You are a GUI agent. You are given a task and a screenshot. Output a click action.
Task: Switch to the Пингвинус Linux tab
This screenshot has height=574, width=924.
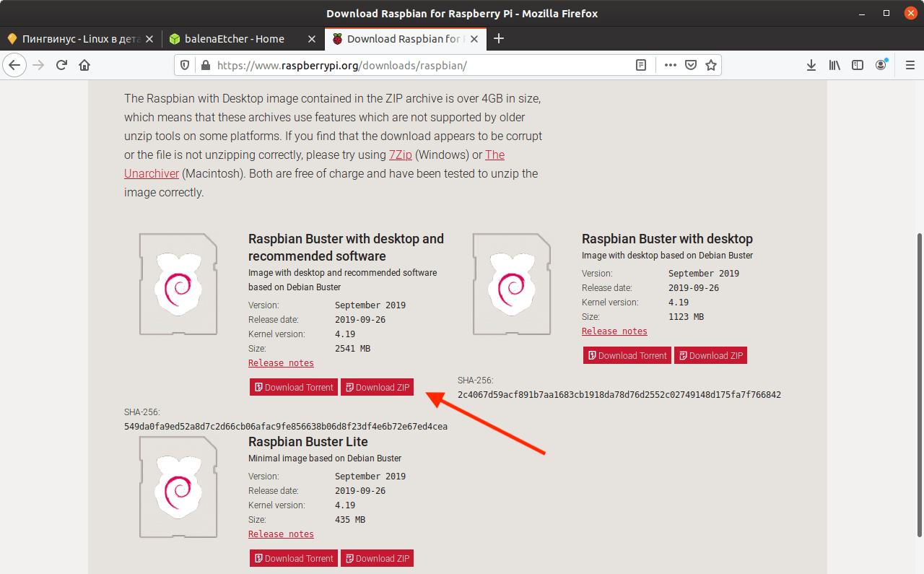tap(79, 38)
